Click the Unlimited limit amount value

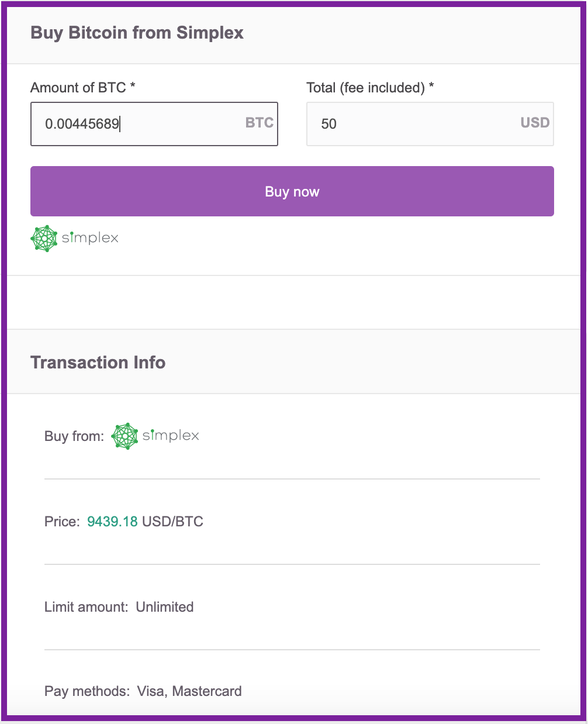point(164,607)
